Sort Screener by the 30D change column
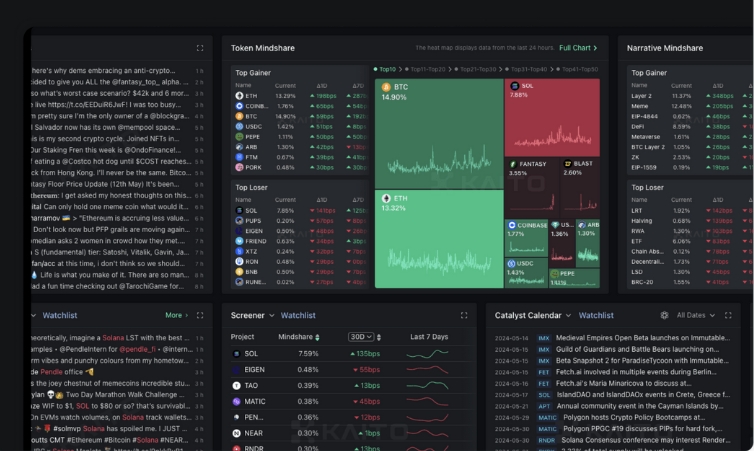Screen dimensions: 754x451 point(379,337)
